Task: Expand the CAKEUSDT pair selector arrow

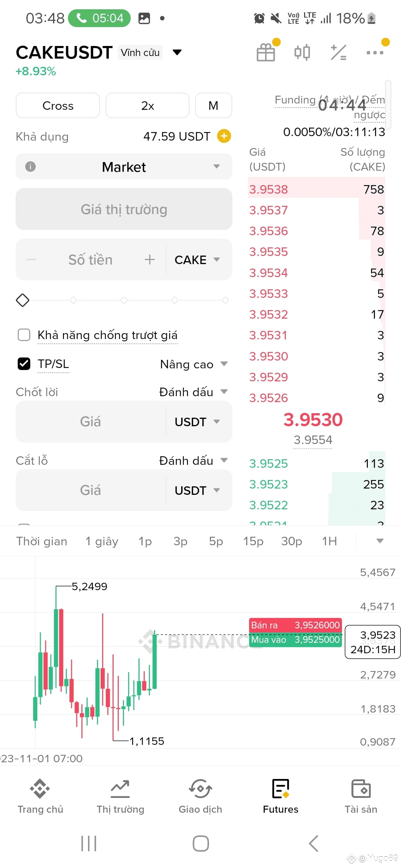Action: [177, 52]
